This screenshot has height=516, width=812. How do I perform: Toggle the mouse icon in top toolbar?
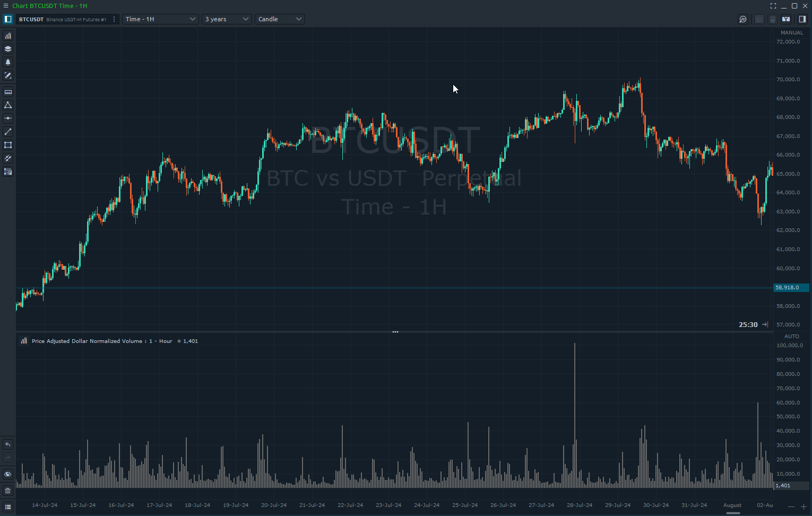[x=773, y=19]
